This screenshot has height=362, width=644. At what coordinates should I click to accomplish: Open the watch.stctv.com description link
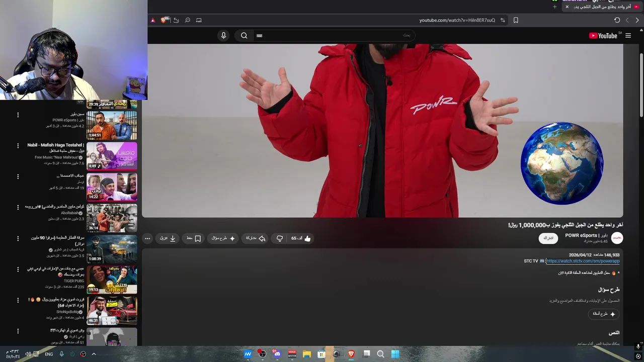pyautogui.click(x=583, y=261)
